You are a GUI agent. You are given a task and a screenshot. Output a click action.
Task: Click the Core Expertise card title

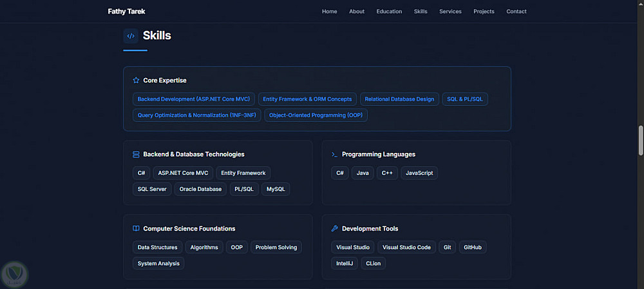point(165,80)
